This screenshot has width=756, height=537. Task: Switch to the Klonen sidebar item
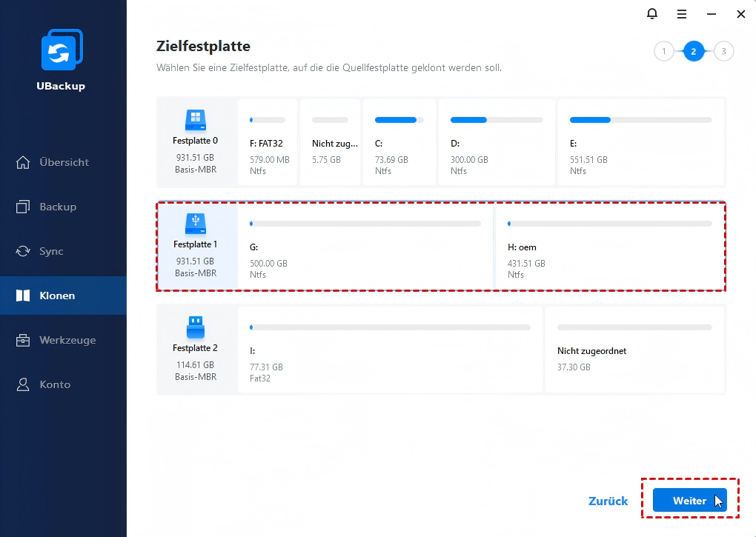point(56,296)
